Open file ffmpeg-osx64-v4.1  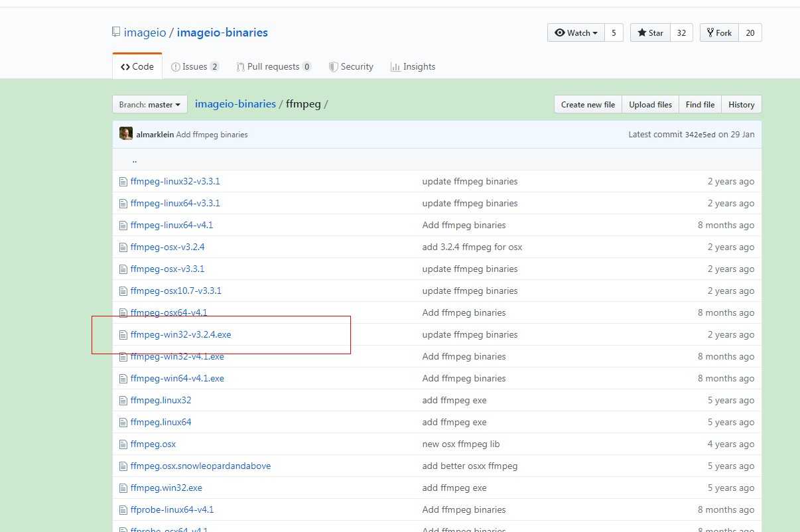168,312
